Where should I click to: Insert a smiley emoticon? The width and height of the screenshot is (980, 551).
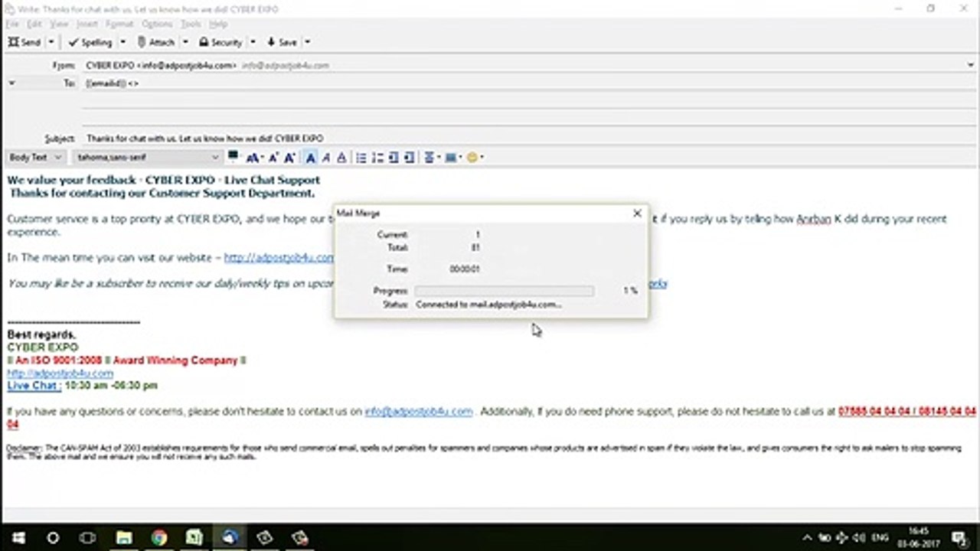tap(474, 158)
